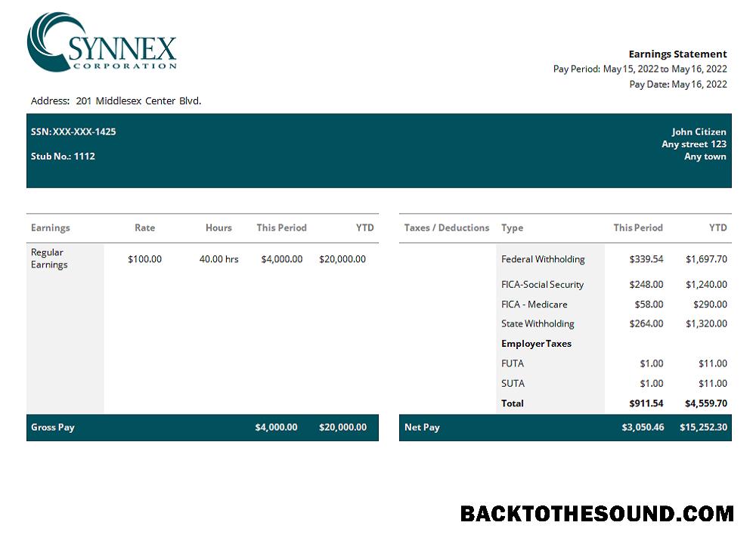Screen dimensions: 756x544
Task: Click Federal Withholding amount '$339.54'
Action: (x=646, y=259)
